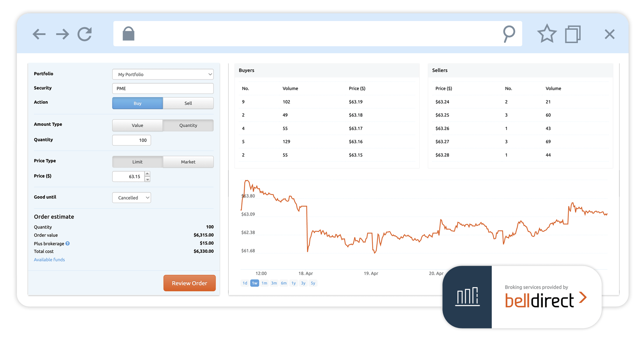Click the Security input field with PME
The image size is (644, 341).
pyautogui.click(x=163, y=89)
